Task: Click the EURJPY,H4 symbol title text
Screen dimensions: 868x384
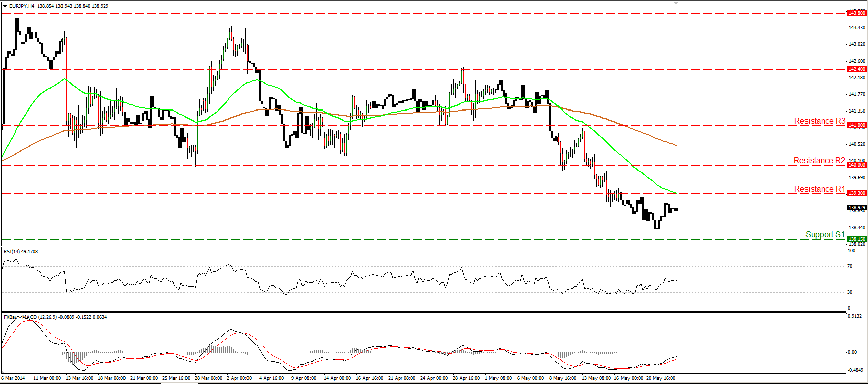Action: tap(22, 6)
